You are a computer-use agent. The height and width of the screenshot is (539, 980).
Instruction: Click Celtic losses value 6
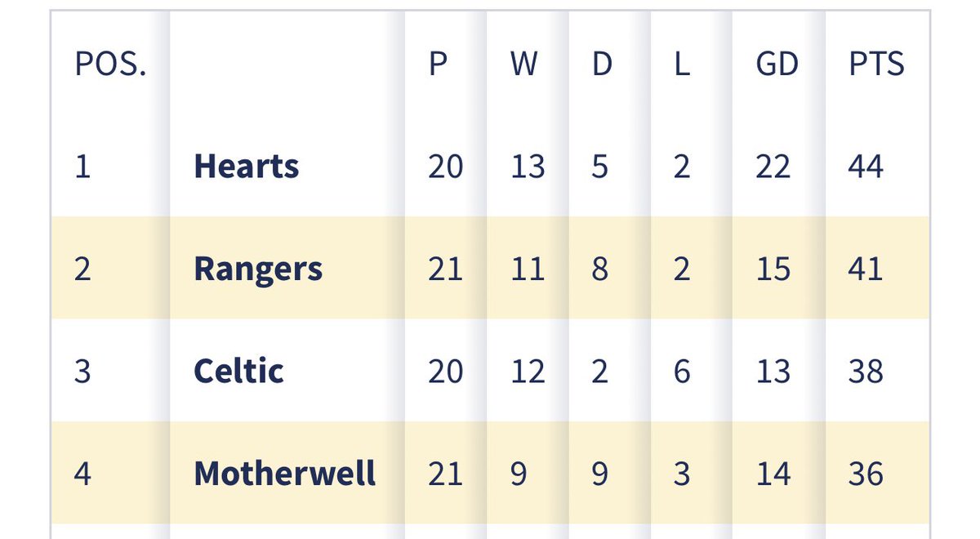pos(683,372)
